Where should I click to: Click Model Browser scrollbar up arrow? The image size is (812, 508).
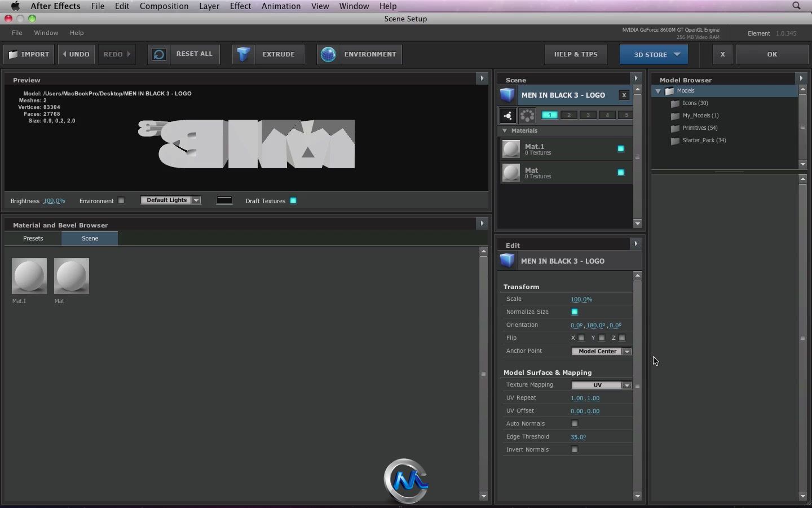802,90
